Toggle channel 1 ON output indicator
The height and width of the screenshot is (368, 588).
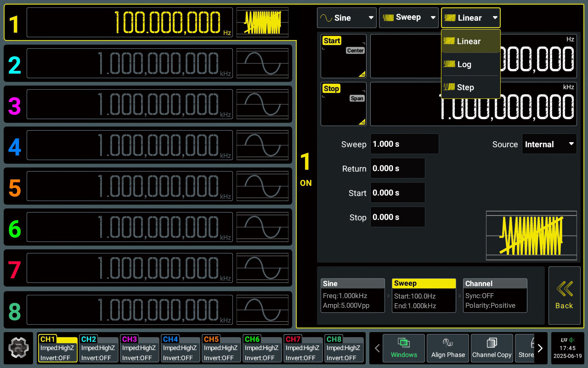306,183
